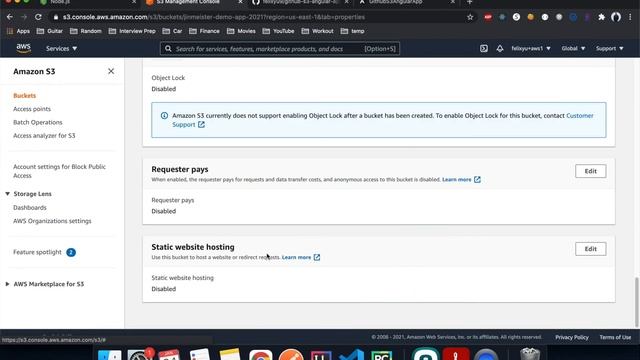Open the Interview Prep bookmarks folder
Screen dimensions: 640x360
point(132,31)
